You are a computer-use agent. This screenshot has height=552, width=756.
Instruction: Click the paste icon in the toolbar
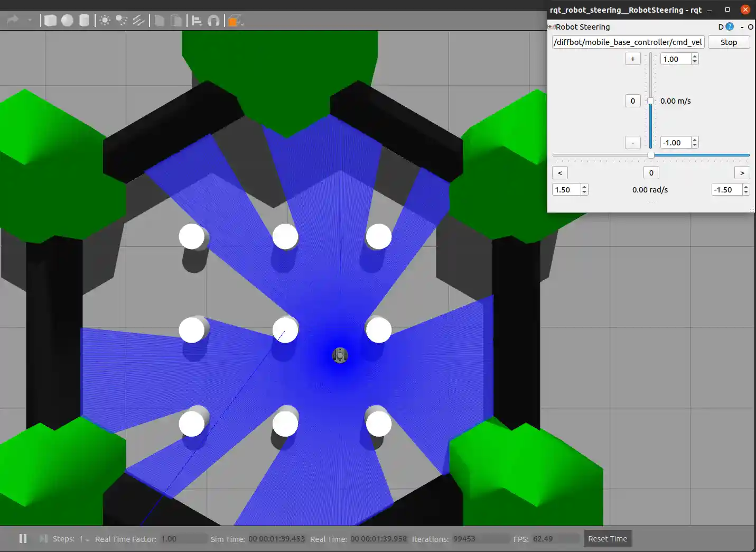(175, 21)
